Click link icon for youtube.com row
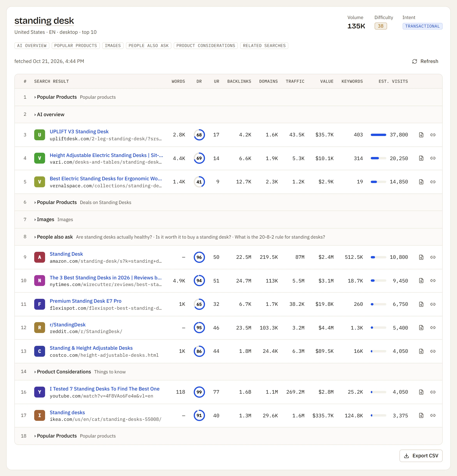 point(433,392)
